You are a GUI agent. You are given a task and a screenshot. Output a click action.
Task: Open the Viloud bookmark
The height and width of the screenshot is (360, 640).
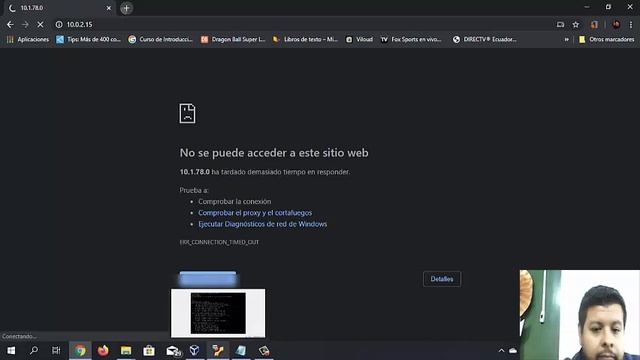point(359,40)
